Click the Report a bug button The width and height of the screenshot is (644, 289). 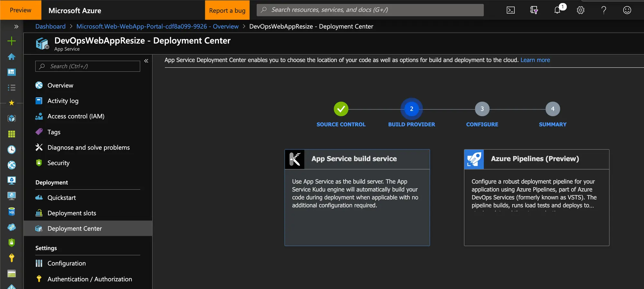point(227,10)
